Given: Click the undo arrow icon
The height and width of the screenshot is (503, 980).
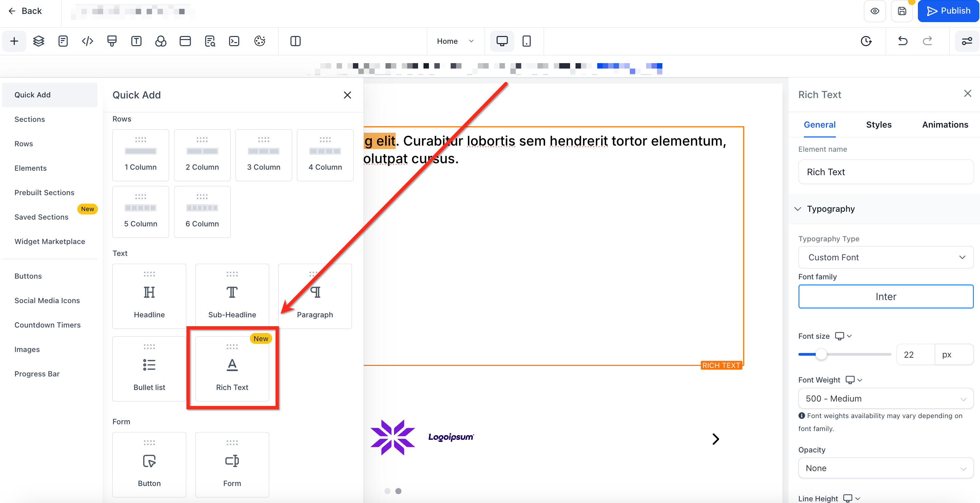Looking at the screenshot, I should pyautogui.click(x=903, y=41).
